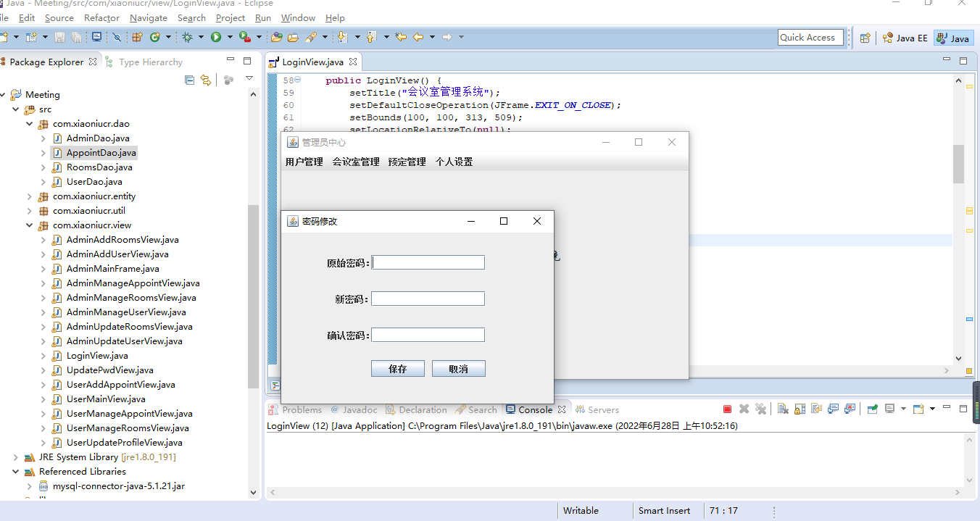This screenshot has width=980, height=521.
Task: Run the program with green Run icon
Action: click(x=216, y=37)
